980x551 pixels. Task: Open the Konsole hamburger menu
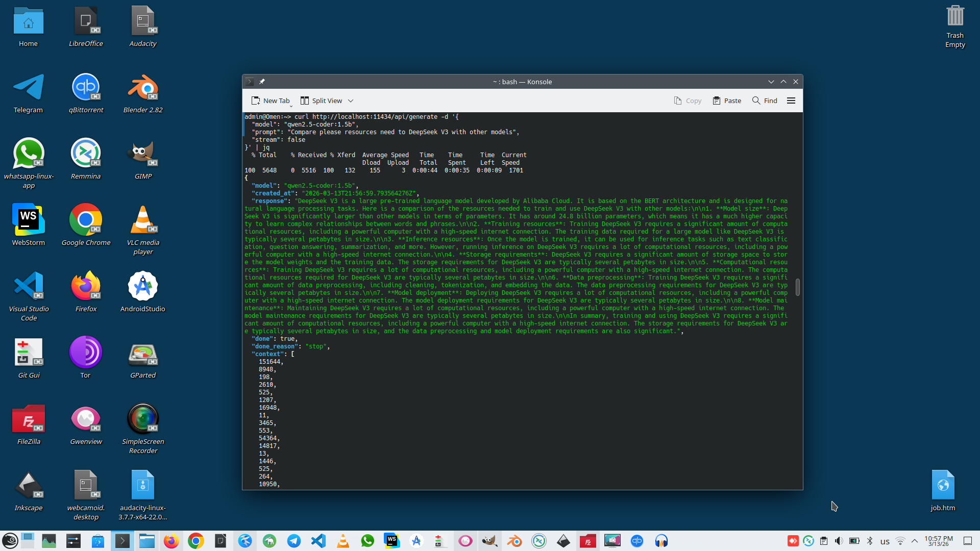(791, 101)
